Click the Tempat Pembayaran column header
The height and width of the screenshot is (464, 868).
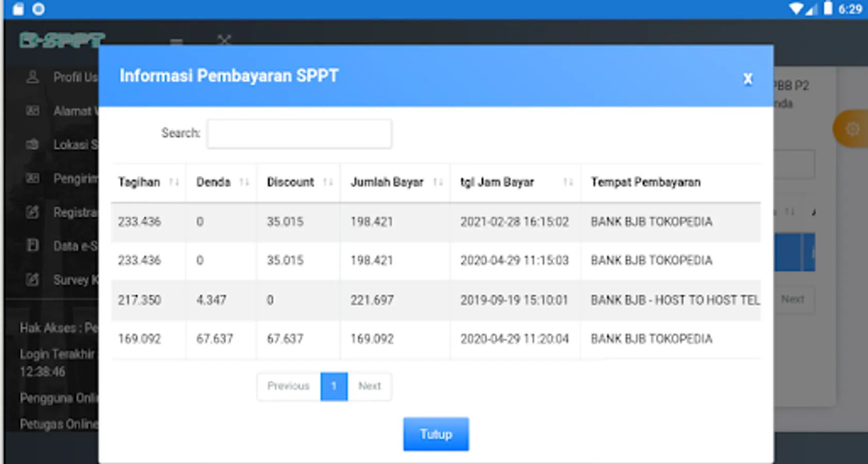646,182
